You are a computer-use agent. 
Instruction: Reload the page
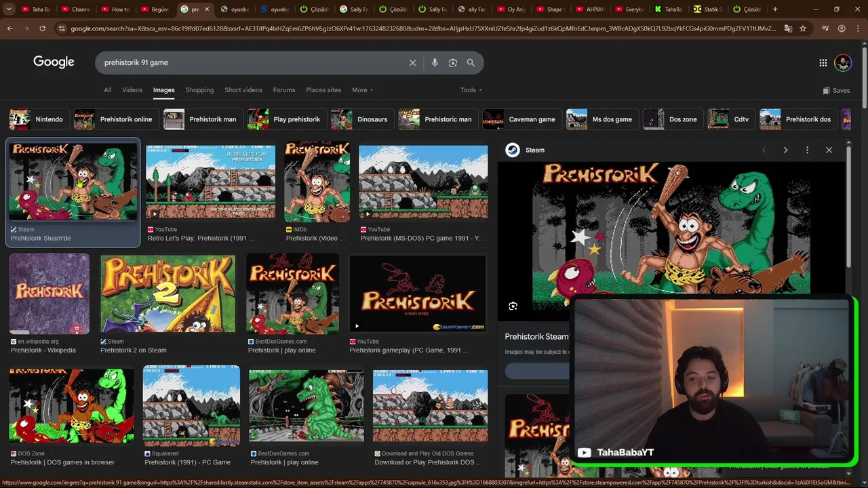click(42, 28)
